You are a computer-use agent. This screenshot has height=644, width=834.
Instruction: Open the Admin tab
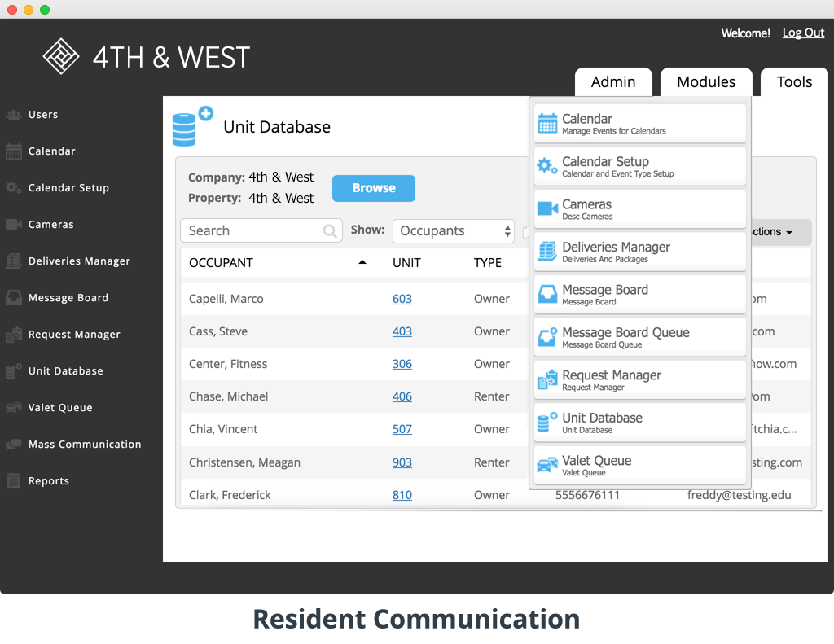(x=613, y=82)
